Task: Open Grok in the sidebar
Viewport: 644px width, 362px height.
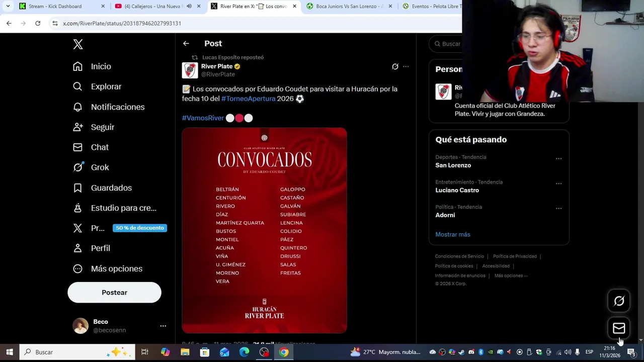Action: click(91, 167)
